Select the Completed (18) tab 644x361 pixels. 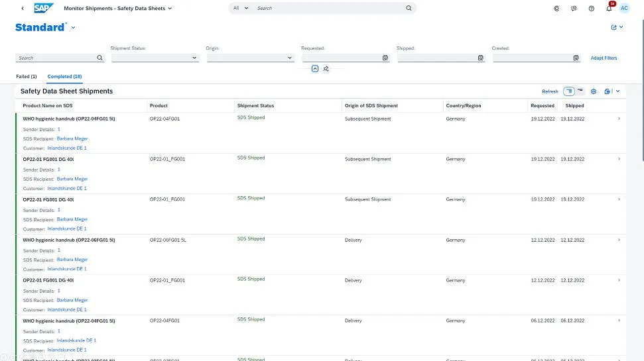click(x=64, y=77)
